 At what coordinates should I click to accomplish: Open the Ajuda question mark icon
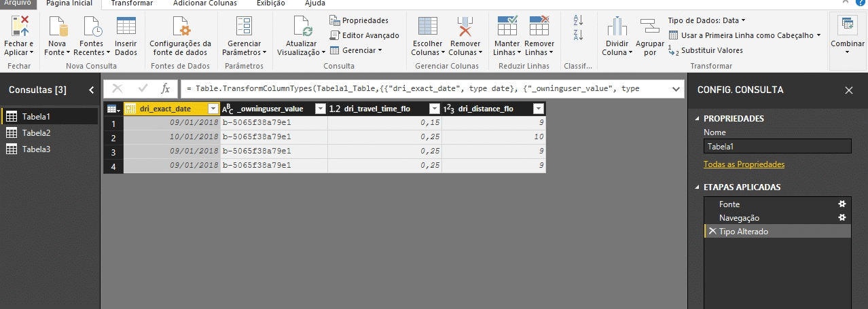[x=861, y=3]
